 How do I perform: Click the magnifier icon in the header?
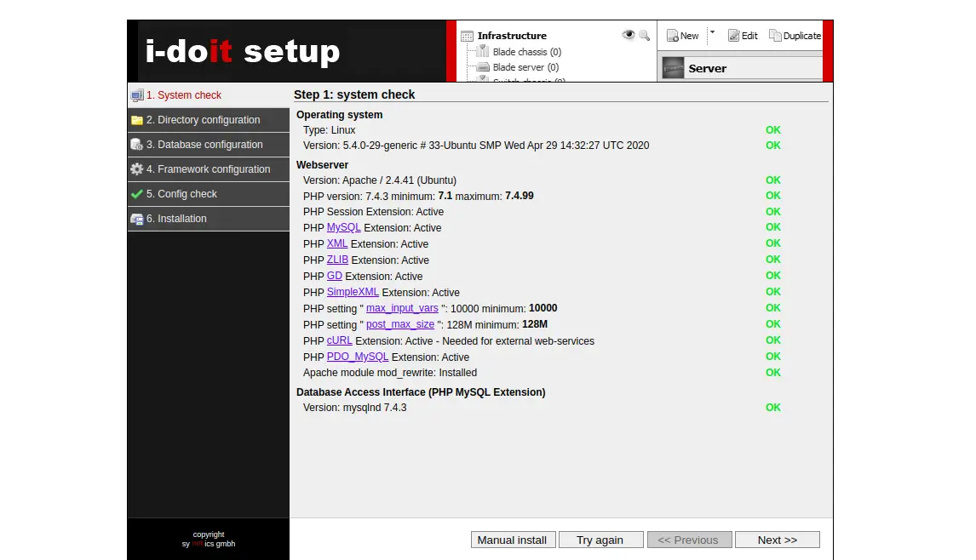pos(644,36)
